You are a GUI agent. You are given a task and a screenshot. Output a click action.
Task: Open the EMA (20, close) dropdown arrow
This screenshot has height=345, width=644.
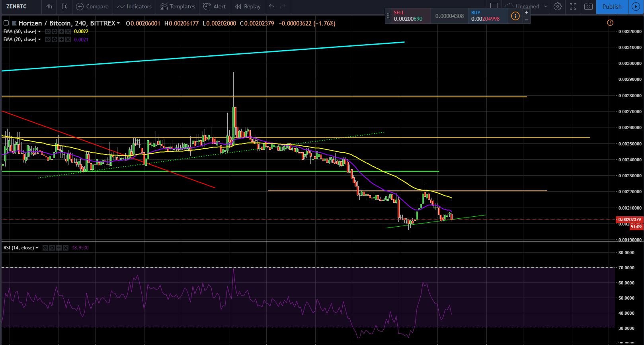39,39
